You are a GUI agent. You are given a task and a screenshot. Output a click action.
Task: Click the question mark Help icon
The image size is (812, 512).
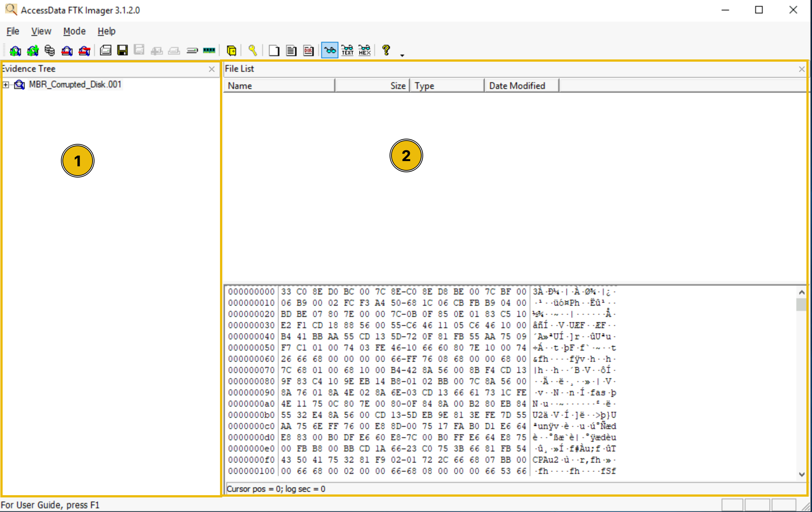click(386, 50)
